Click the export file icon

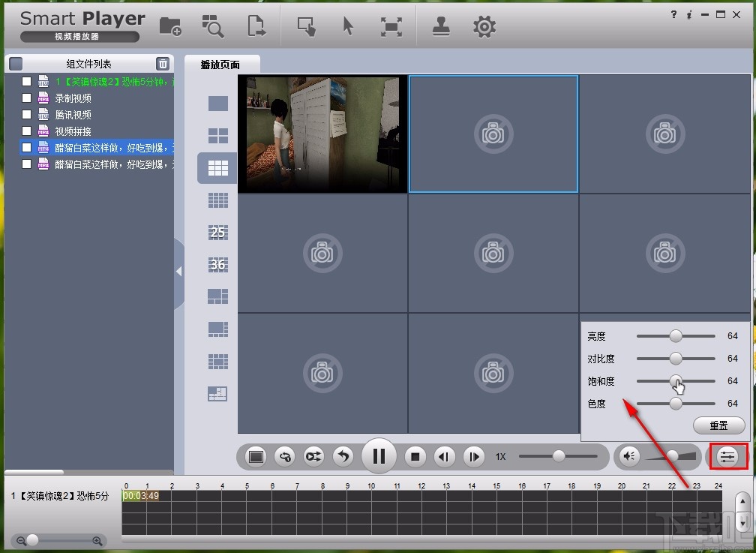click(256, 26)
